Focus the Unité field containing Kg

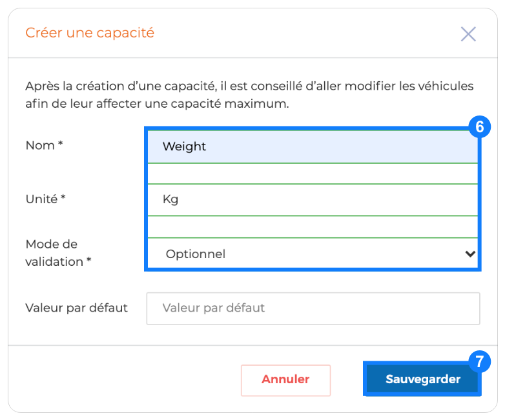(313, 199)
